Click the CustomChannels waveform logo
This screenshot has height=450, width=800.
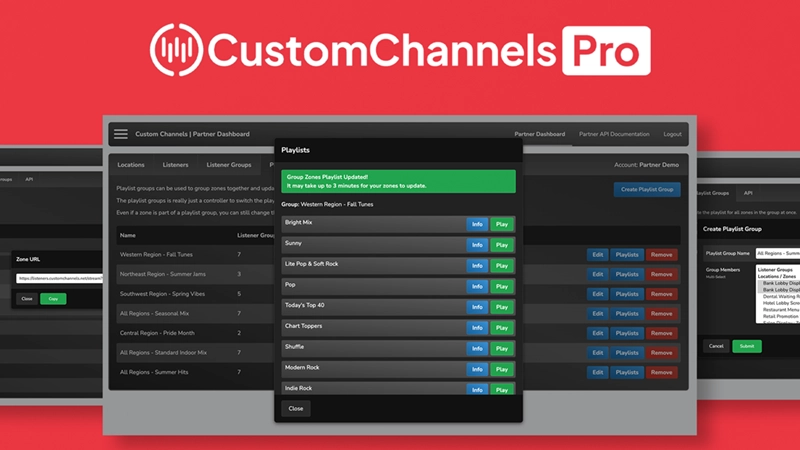(177, 50)
